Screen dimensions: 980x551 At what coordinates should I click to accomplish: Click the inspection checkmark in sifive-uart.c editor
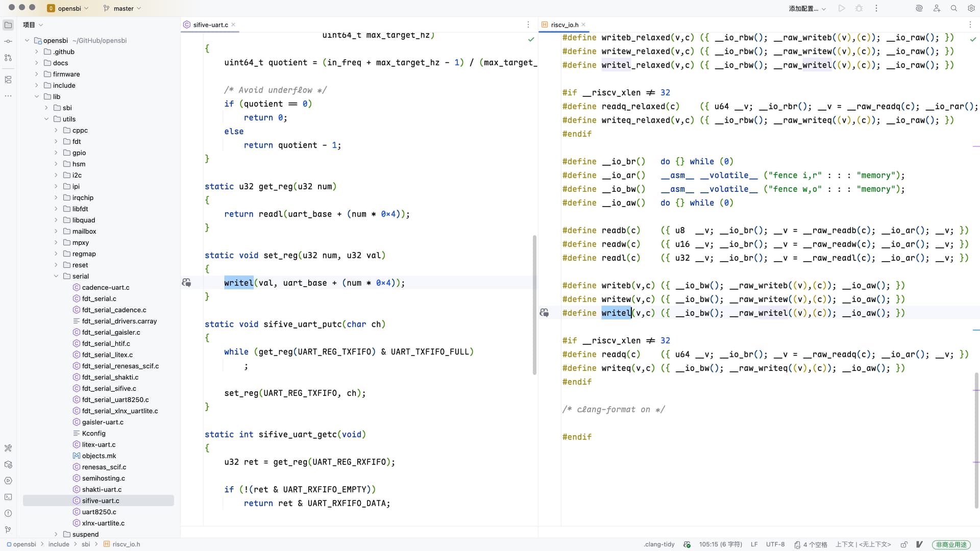coord(531,39)
